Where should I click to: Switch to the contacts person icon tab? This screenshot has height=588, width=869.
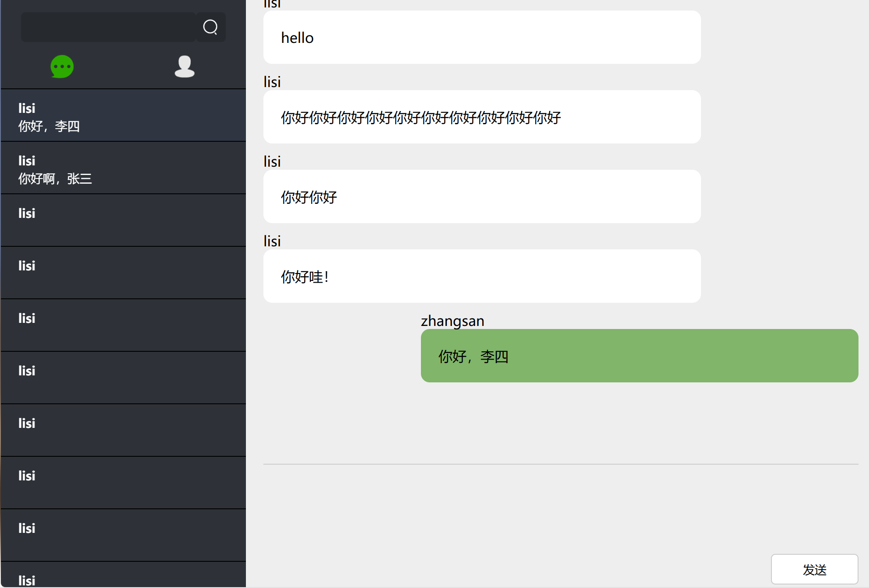click(x=184, y=66)
